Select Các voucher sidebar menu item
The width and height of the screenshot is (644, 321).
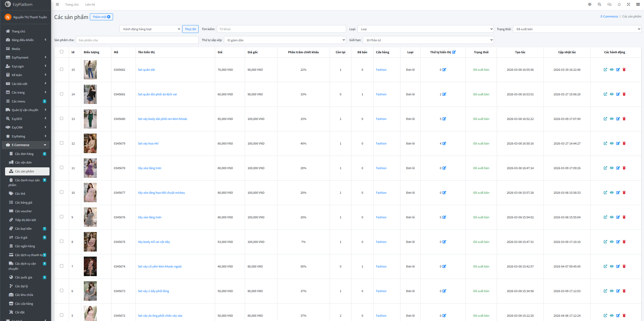click(x=23, y=211)
